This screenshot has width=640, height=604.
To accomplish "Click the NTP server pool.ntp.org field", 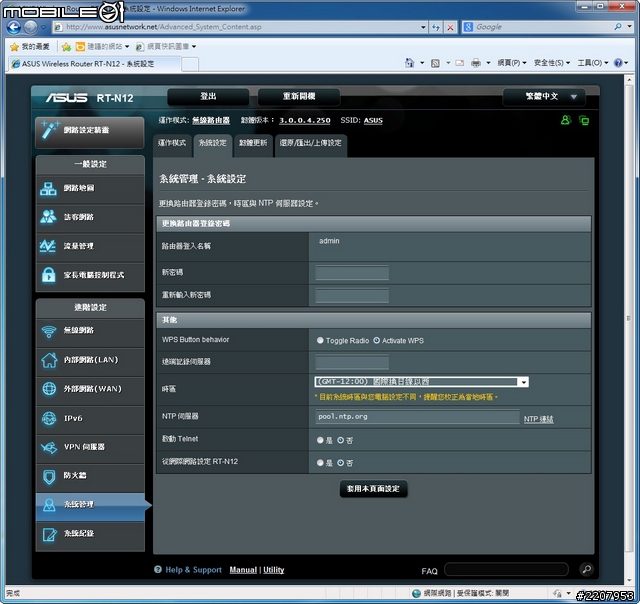I will [417, 417].
